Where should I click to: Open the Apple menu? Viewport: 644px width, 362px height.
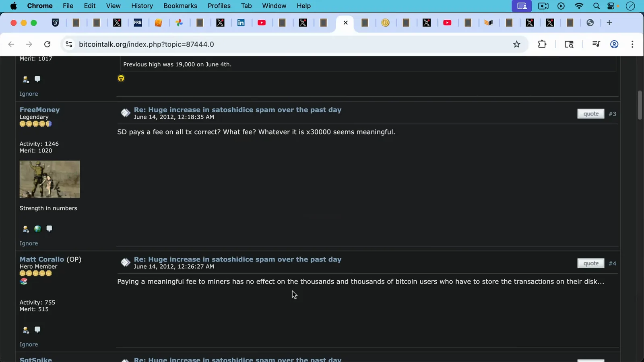[13, 6]
